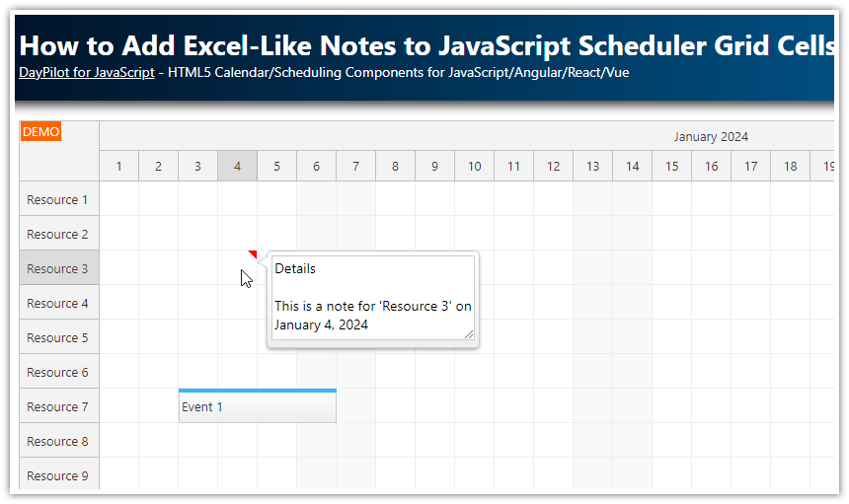Select the Event 1 bar
The width and height of the screenshot is (849, 504).
pyautogui.click(x=257, y=406)
